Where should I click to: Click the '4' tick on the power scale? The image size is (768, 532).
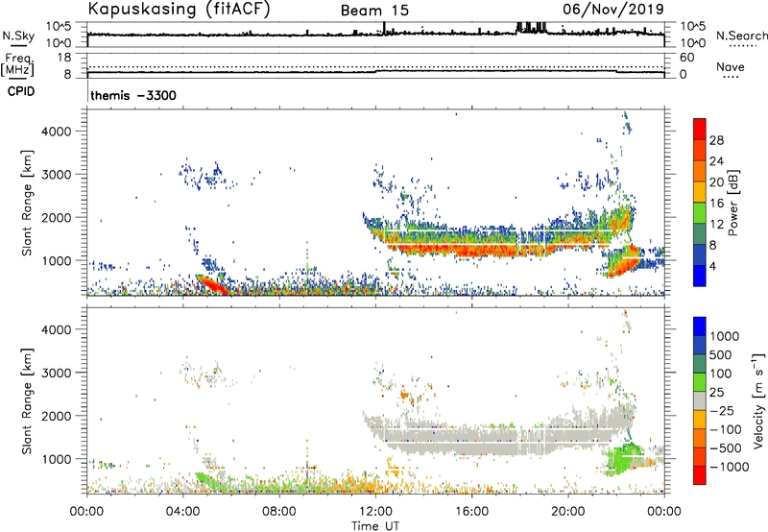tap(713, 266)
